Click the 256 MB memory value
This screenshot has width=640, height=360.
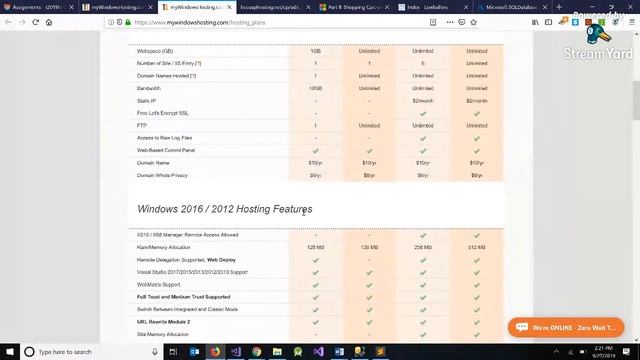(x=423, y=247)
